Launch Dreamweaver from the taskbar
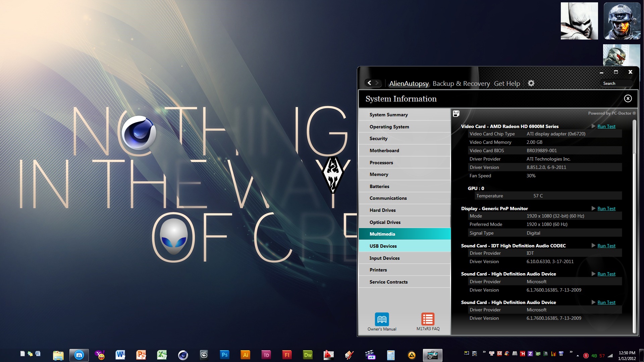 coord(308,355)
